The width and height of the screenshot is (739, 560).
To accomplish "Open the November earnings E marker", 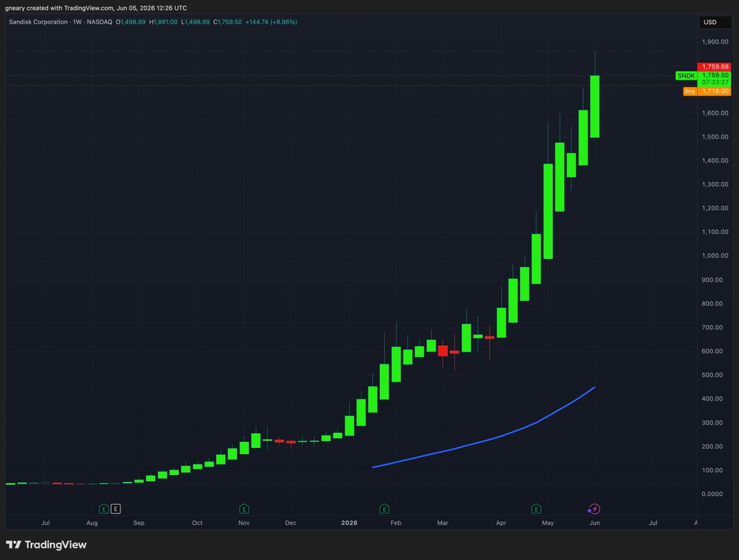I will click(x=244, y=509).
